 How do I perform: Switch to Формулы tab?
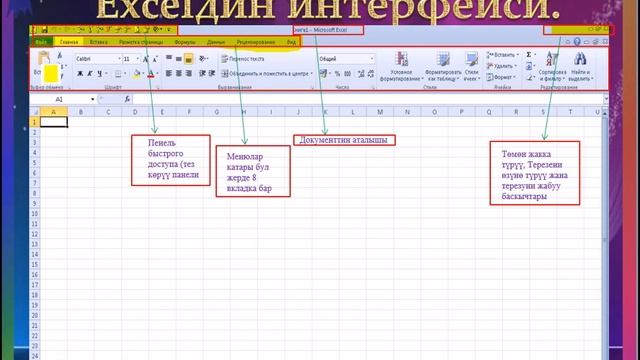click(184, 42)
